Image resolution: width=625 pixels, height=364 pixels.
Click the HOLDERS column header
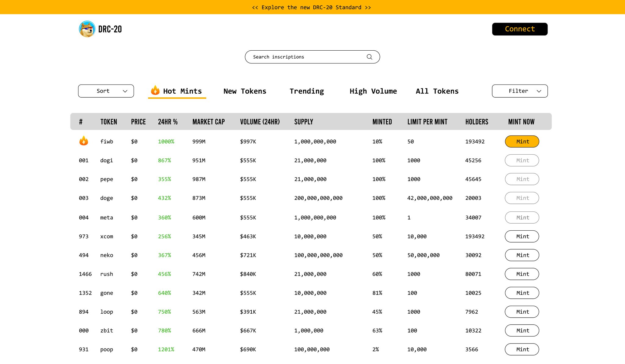pyautogui.click(x=476, y=122)
